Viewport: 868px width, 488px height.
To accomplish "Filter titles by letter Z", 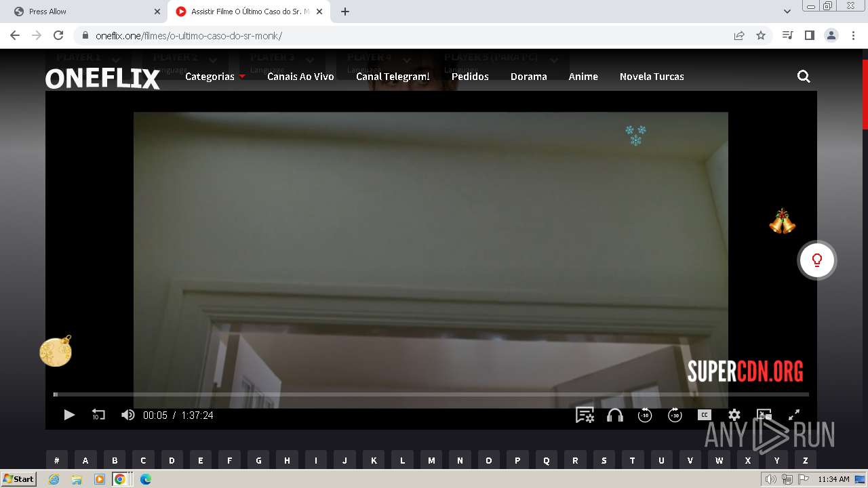I will coord(806,460).
